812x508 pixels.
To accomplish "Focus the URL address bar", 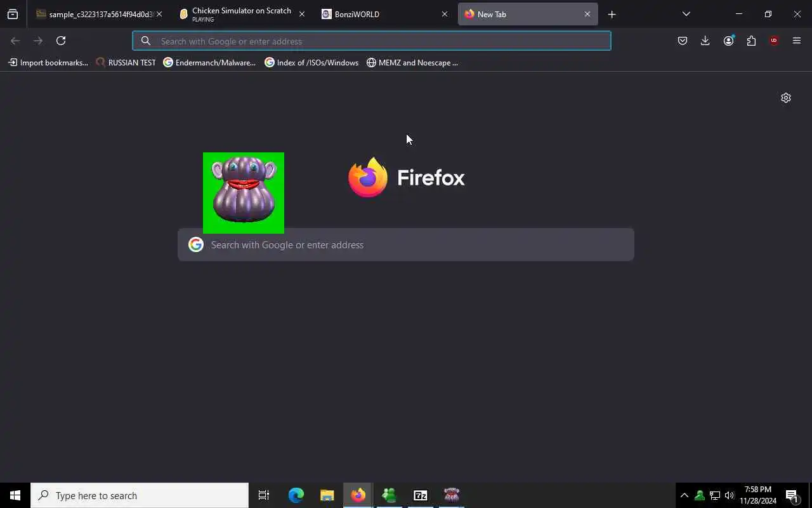I will (372, 41).
